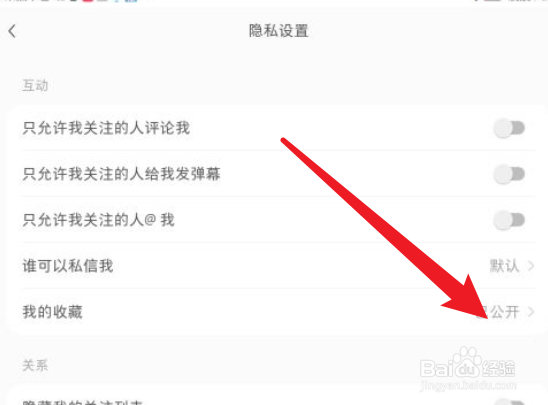
Task: Turn on 只允许我关注的人@我 switch
Action: coord(509,220)
